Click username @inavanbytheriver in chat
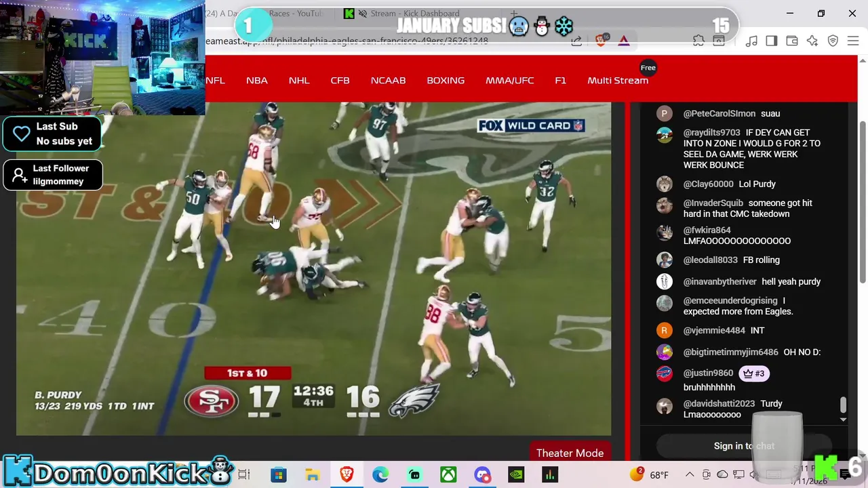The image size is (868, 488). click(x=719, y=281)
